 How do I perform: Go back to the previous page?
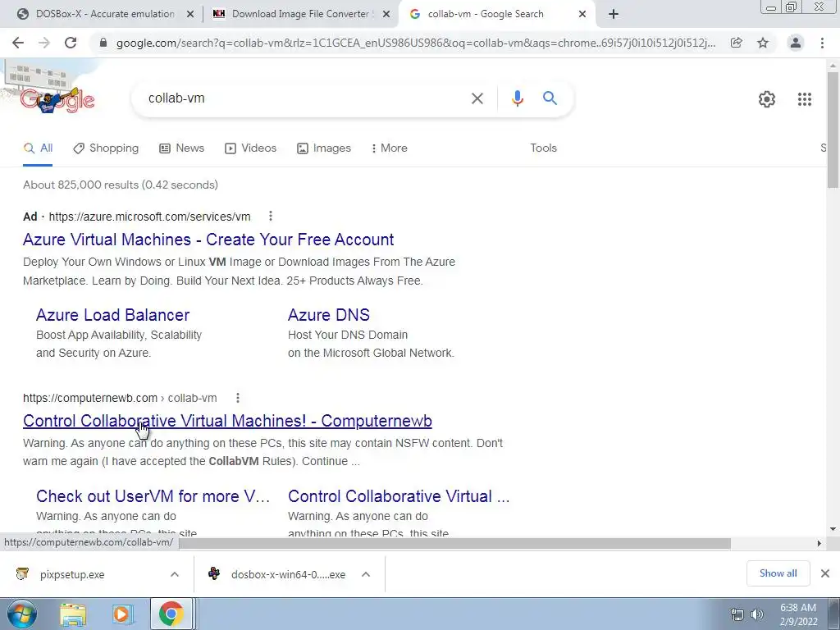pos(18,43)
